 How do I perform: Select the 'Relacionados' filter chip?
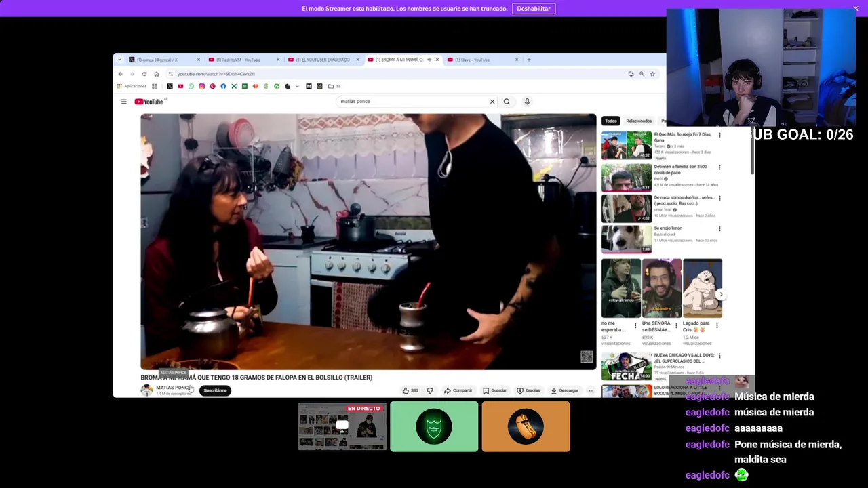click(639, 121)
